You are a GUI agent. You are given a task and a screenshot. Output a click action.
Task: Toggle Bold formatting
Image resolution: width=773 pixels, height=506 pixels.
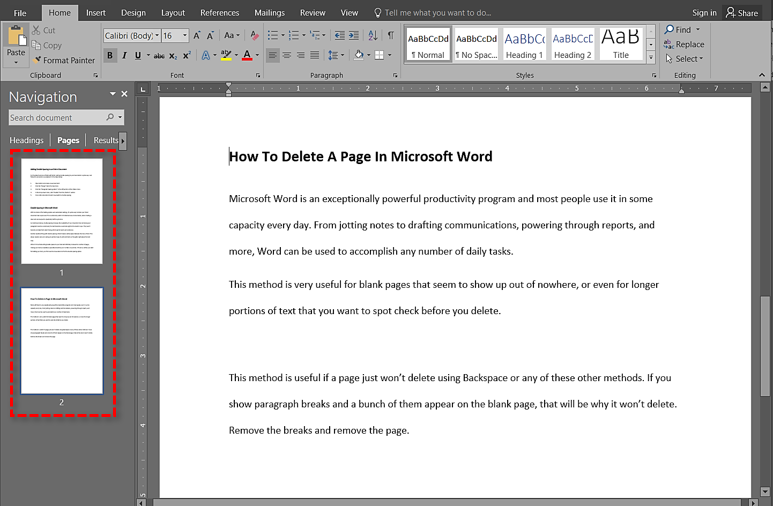110,56
